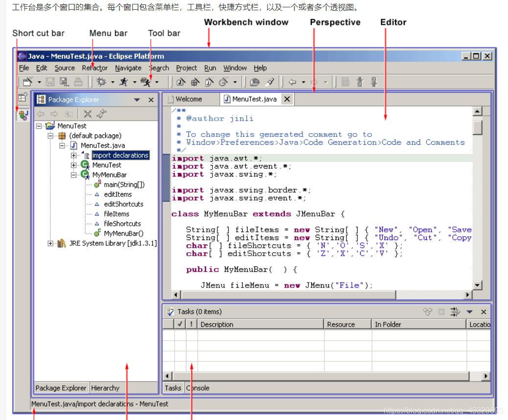Click the New Java Project icon
This screenshot has height=420, width=508.
(181, 82)
